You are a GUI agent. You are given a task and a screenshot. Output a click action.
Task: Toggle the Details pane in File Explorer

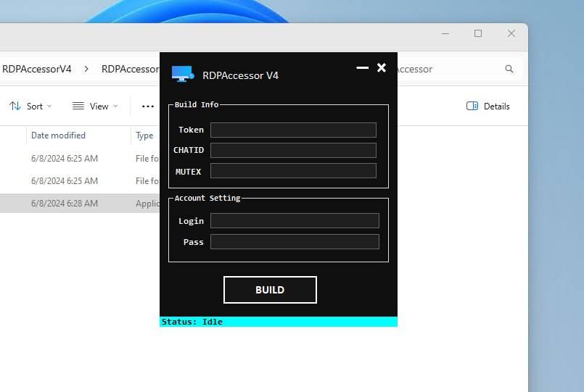click(488, 107)
